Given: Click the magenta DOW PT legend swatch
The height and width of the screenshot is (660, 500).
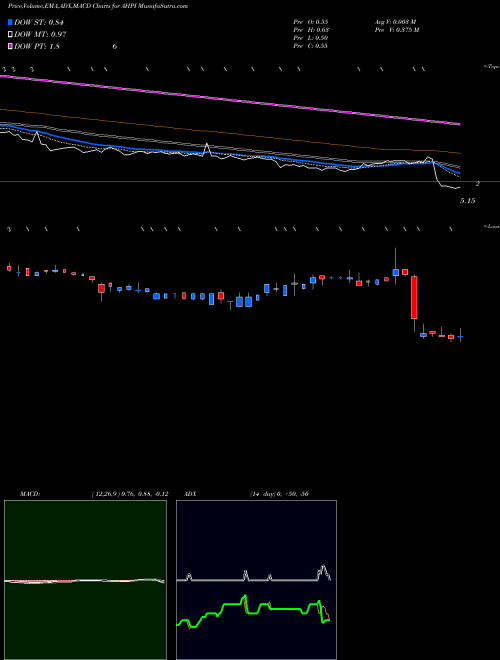Looking at the screenshot, I should pyautogui.click(x=10, y=46).
